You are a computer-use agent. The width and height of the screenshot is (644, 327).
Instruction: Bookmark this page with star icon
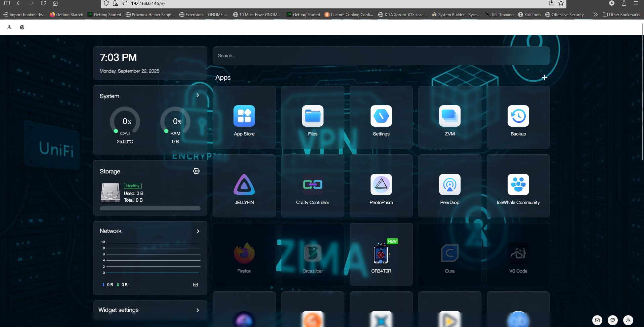coord(561,3)
